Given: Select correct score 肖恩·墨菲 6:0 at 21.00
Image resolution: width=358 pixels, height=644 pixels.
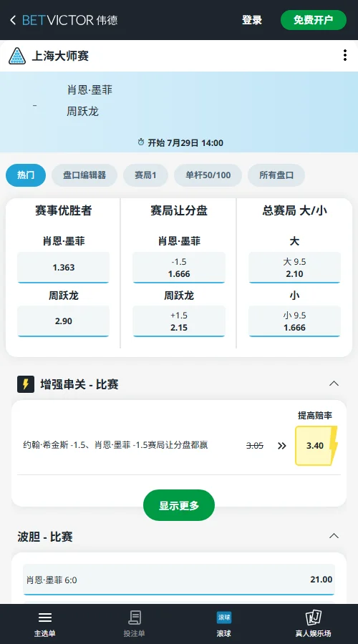Looking at the screenshot, I should pos(179,580).
